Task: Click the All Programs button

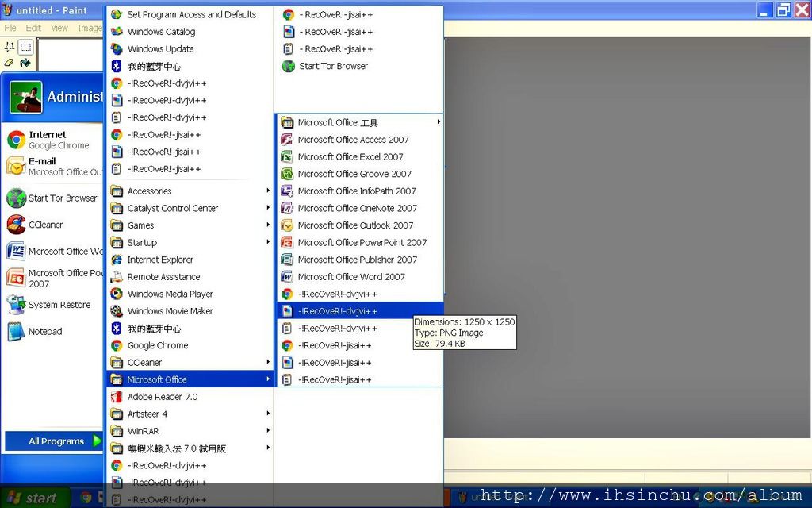Action: click(55, 441)
